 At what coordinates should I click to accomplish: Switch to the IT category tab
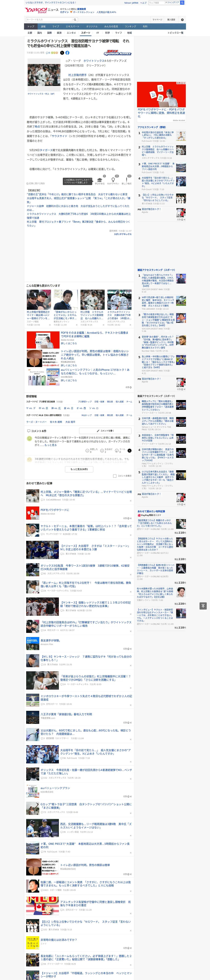pos(98,33)
